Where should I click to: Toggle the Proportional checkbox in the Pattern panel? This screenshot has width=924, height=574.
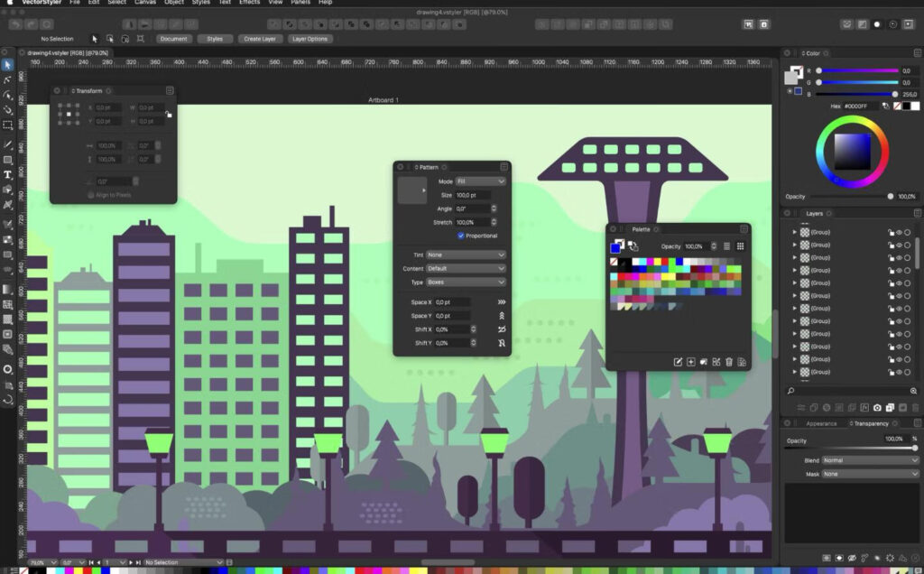462,236
